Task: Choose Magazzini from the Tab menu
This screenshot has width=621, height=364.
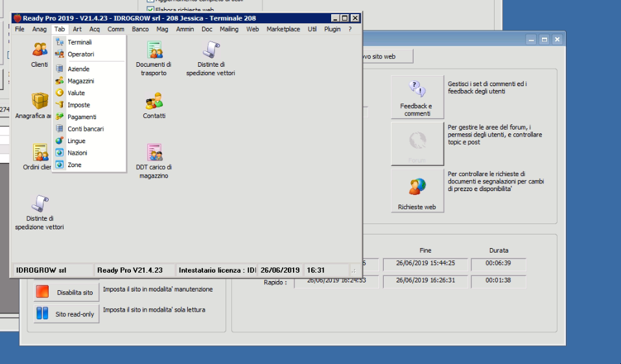Action: click(x=89, y=81)
